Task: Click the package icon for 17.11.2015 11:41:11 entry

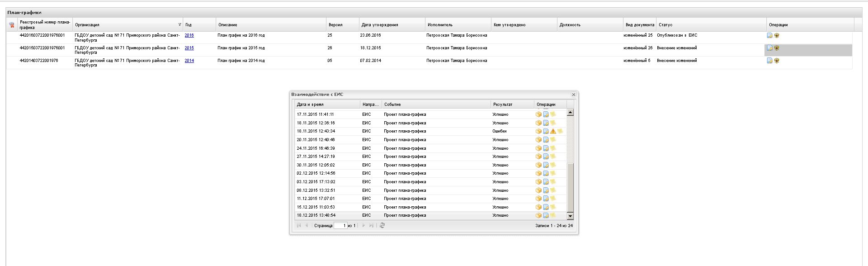Action: [538, 114]
